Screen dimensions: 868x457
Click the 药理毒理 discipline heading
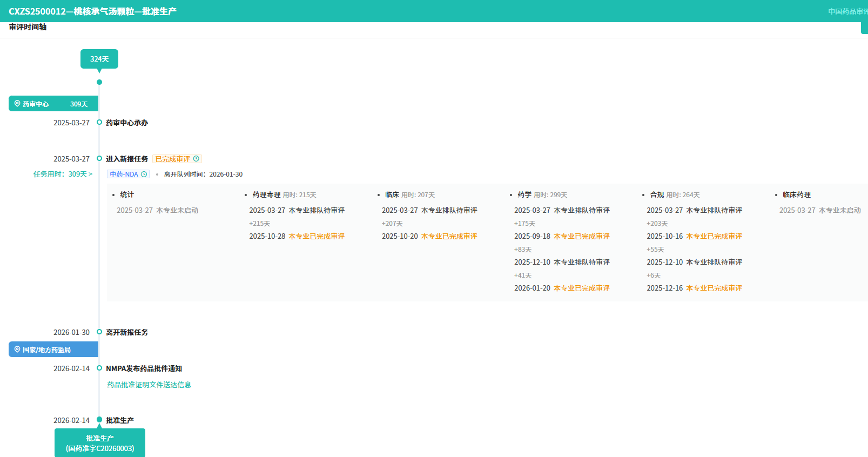(266, 194)
